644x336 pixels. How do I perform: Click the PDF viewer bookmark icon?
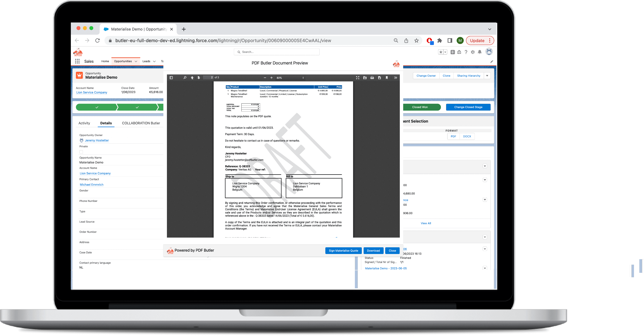point(387,78)
